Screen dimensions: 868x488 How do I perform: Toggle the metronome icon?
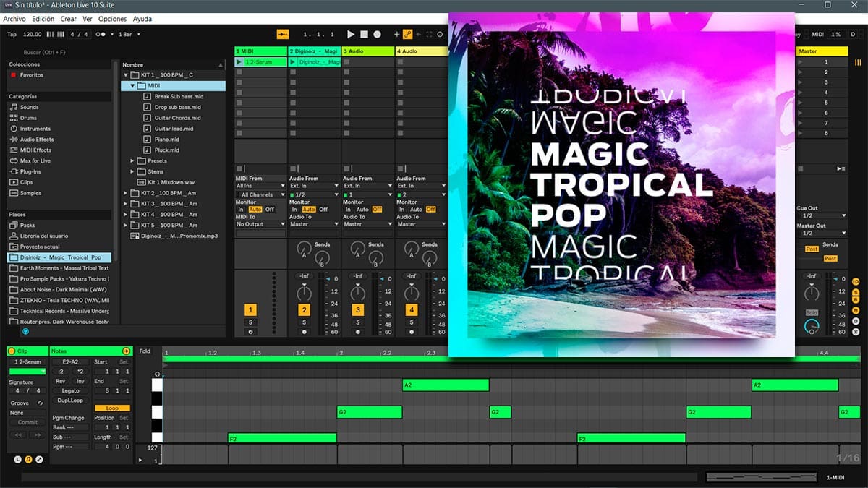click(x=103, y=34)
